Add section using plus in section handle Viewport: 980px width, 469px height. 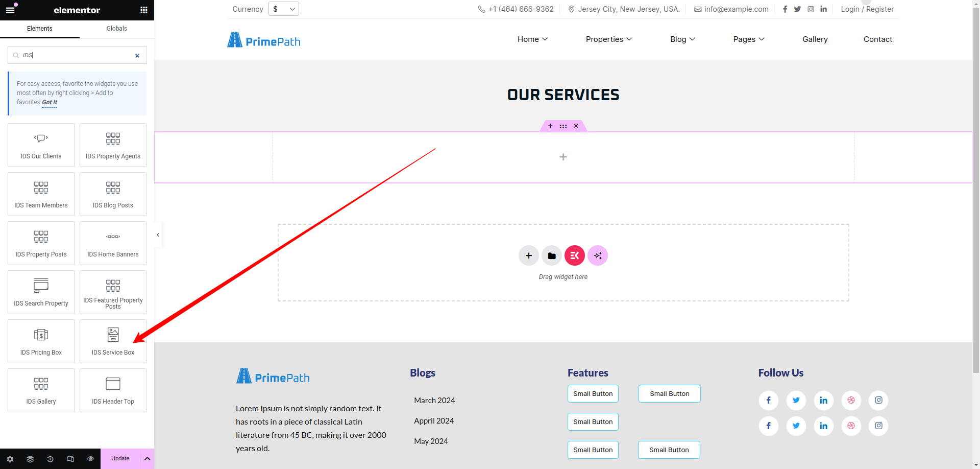(x=550, y=126)
